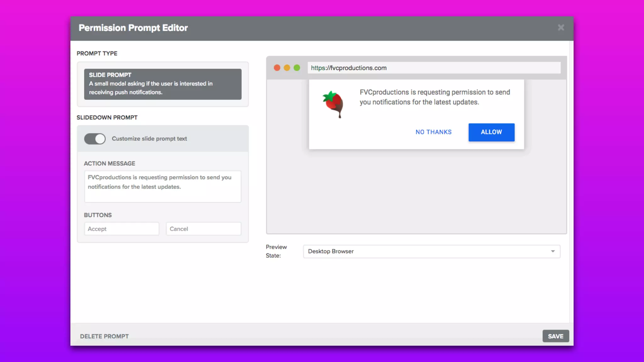Click the Permission Prompt Editor title
644x362 pixels.
133,28
